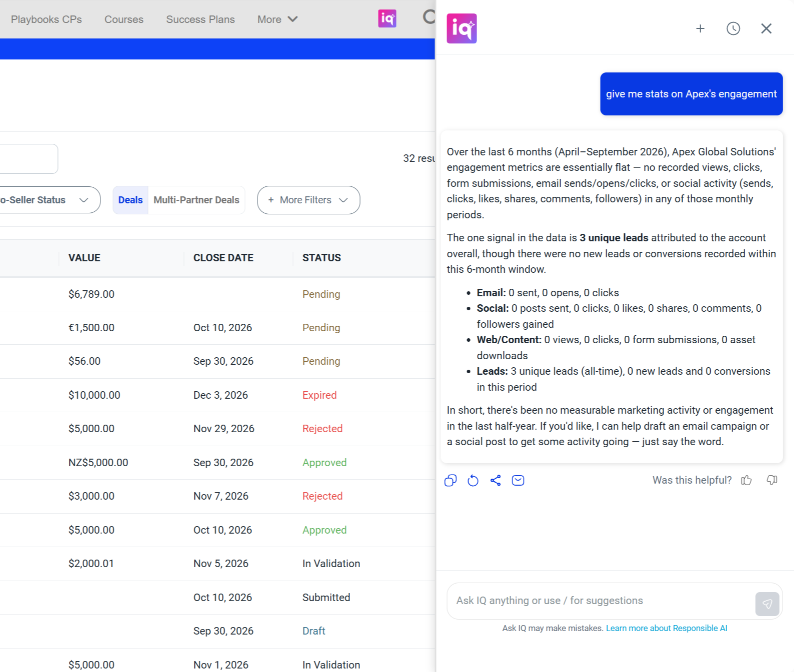The image size is (794, 672).
Task: Select the $2,000.01 value cell
Action: tap(91, 564)
